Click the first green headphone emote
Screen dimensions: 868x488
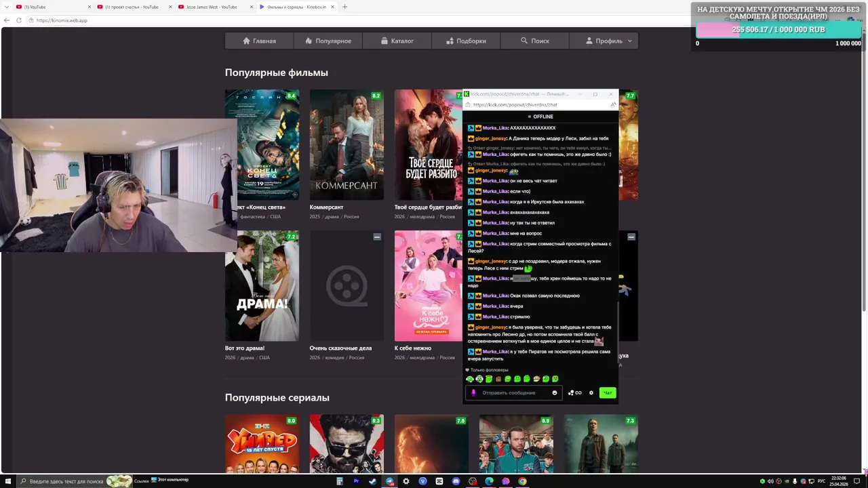470,379
